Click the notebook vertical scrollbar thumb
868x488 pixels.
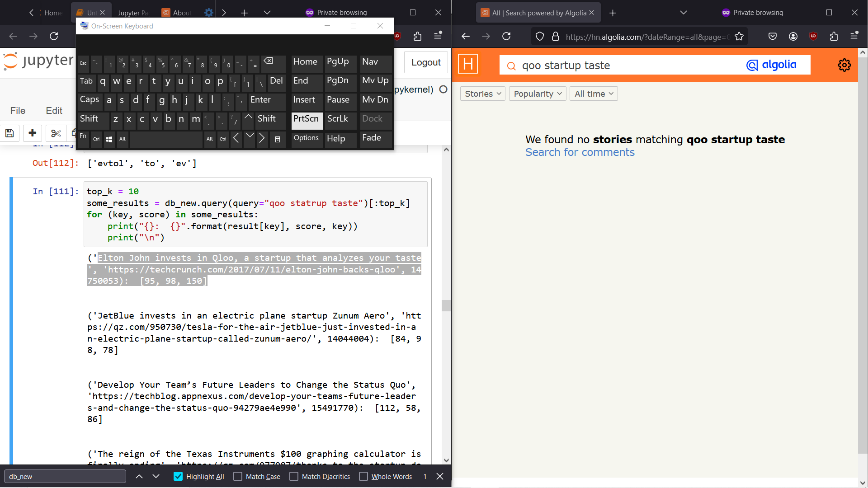pyautogui.click(x=446, y=305)
